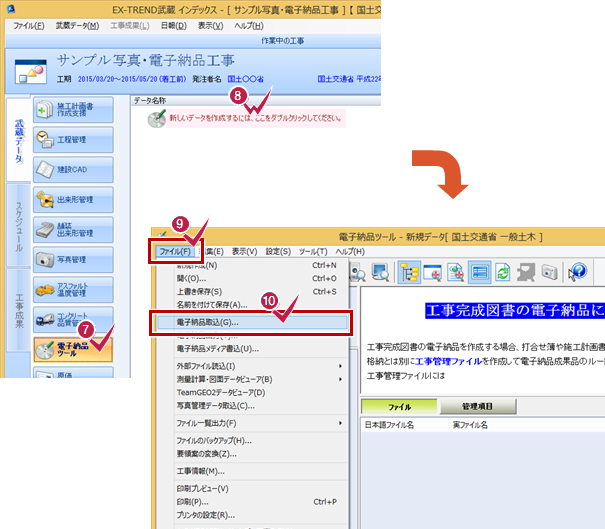Choose 電子納品取込(G)... entry
Viewport: 605px width, 529px height.
252,322
